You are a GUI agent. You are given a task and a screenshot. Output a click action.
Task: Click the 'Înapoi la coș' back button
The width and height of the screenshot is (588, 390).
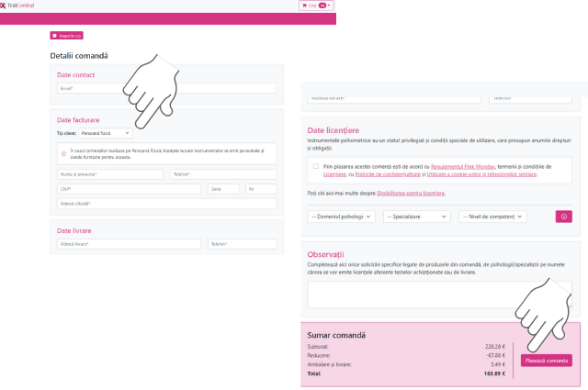click(x=67, y=36)
